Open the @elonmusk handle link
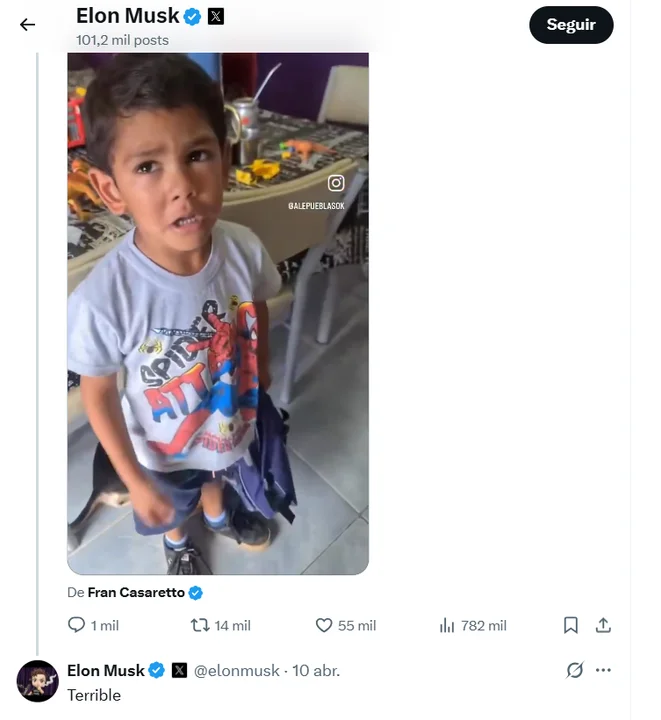661x720 pixels. [x=237, y=670]
